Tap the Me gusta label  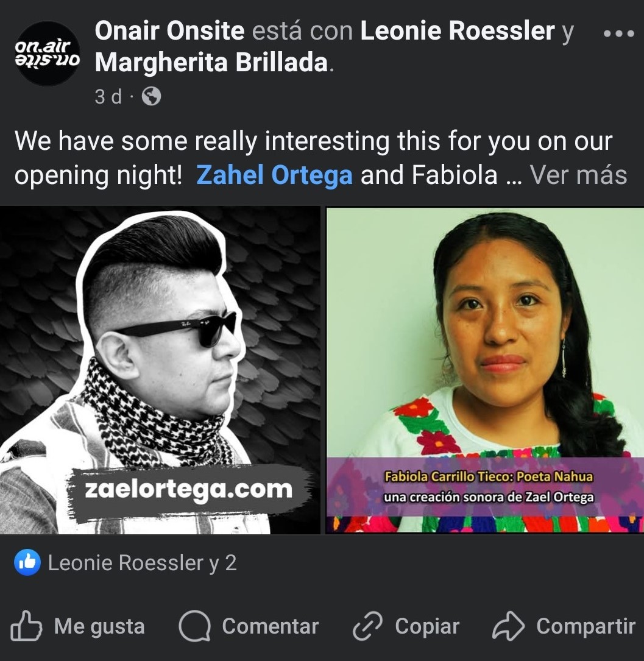[99, 626]
